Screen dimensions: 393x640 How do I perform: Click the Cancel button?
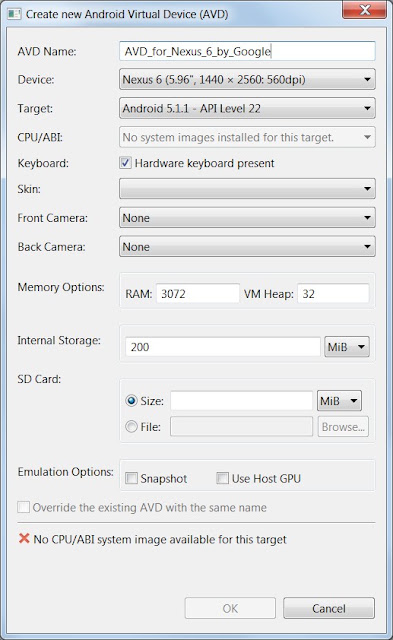(x=329, y=609)
